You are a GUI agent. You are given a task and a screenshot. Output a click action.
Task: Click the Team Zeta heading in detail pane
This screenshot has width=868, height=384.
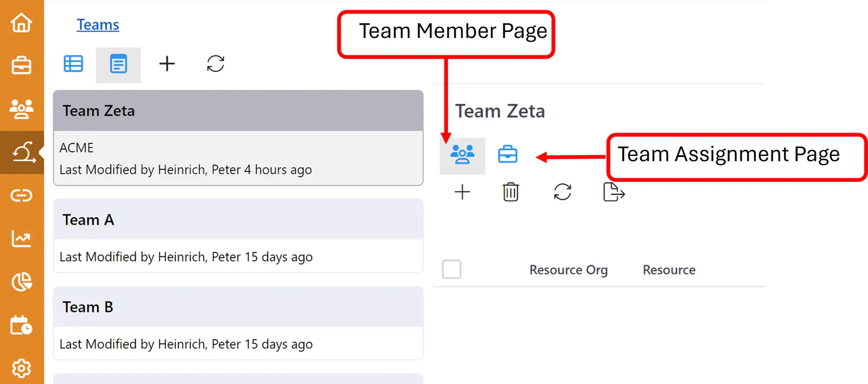pyautogui.click(x=500, y=111)
